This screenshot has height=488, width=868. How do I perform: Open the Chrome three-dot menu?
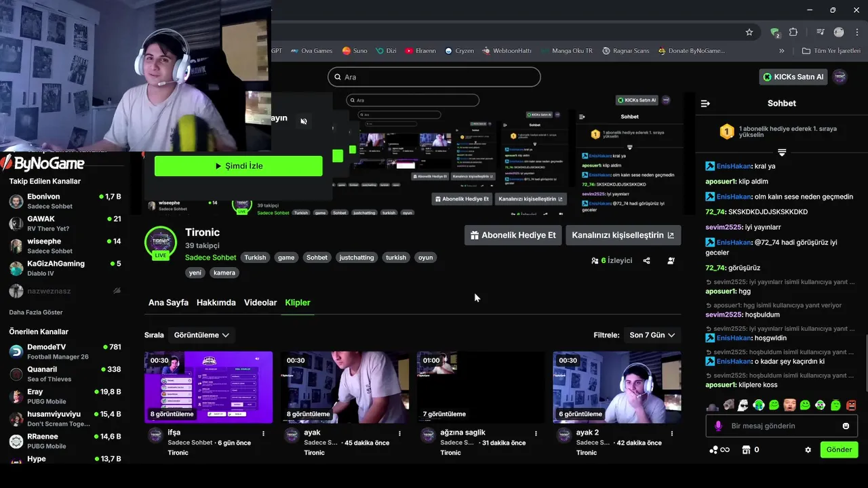point(857,32)
